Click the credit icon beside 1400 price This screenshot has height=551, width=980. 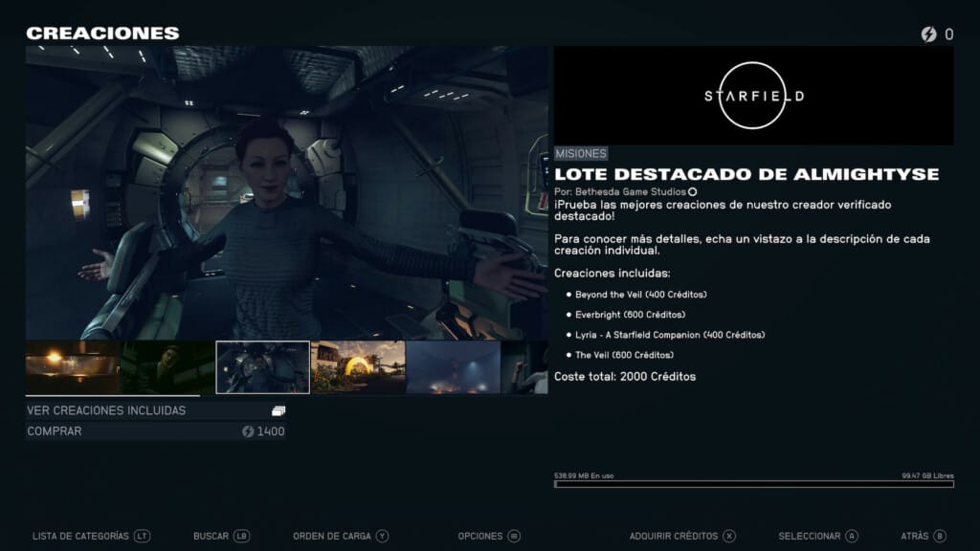tap(248, 431)
